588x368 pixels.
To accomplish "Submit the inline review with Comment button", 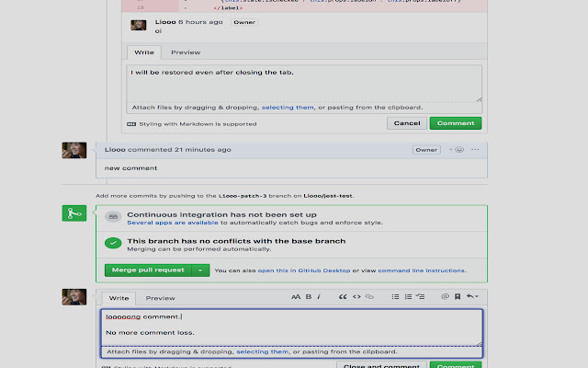I will click(x=456, y=123).
